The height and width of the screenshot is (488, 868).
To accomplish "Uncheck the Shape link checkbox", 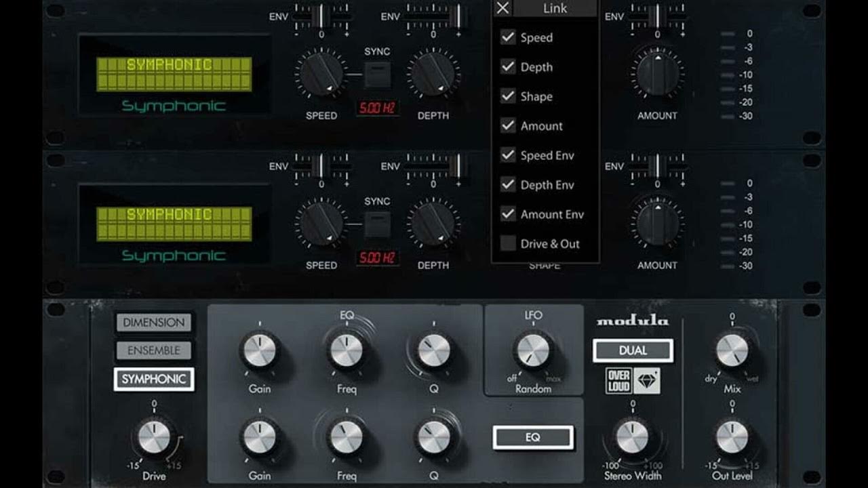I will pos(508,96).
